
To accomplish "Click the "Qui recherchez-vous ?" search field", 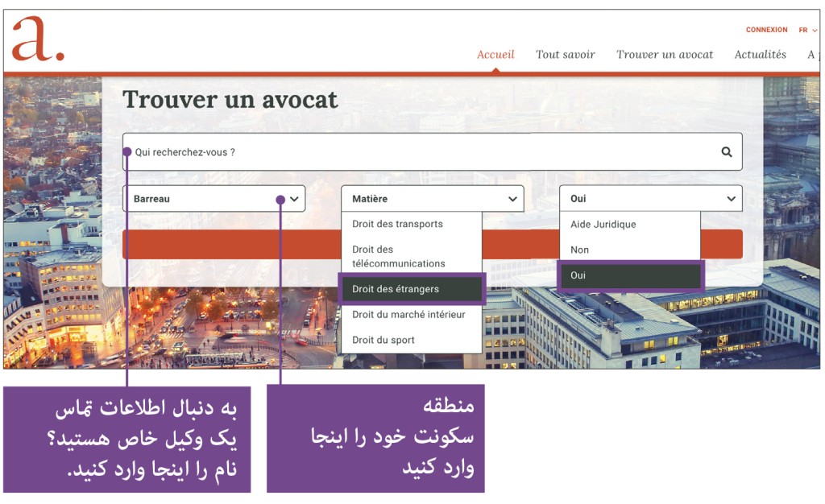I will click(322, 151).
